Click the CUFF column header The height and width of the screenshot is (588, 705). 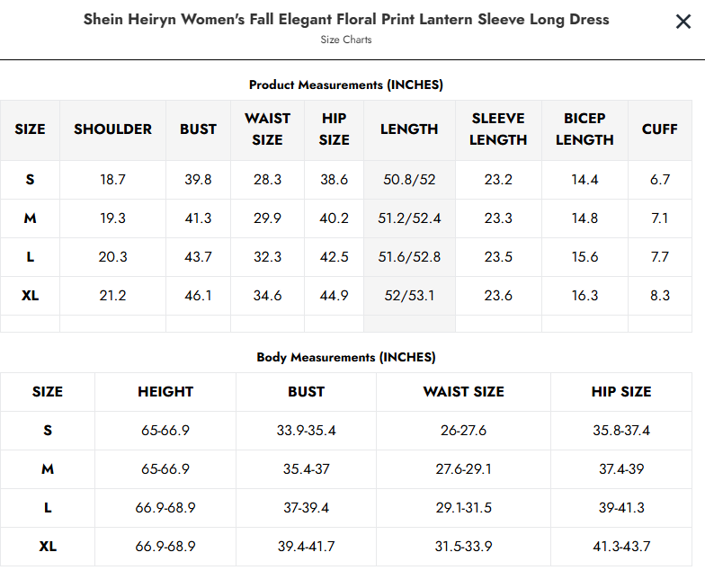(x=660, y=129)
